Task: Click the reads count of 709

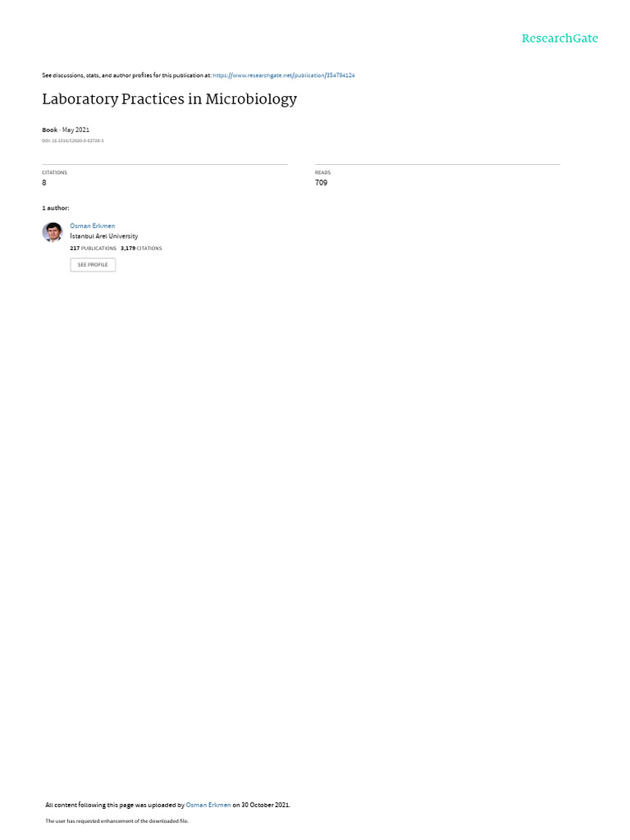Action: pos(321,183)
